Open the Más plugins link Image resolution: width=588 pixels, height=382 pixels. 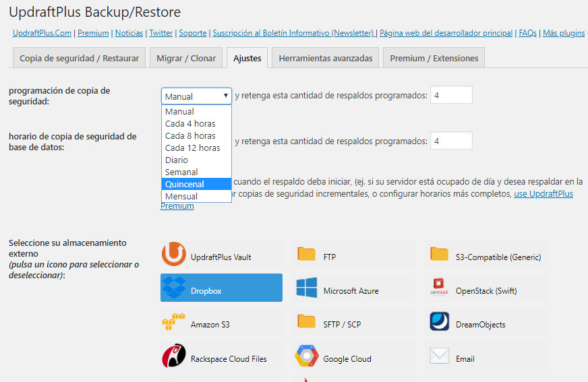pos(564,33)
